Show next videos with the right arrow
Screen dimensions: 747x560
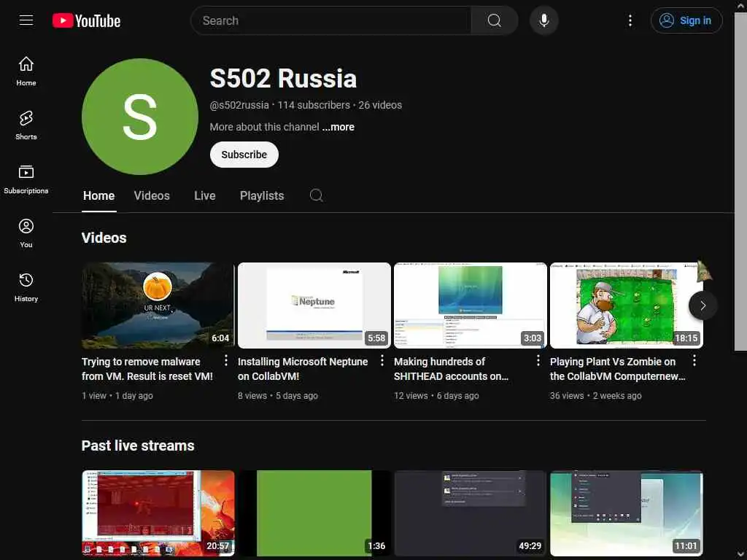pyautogui.click(x=703, y=306)
